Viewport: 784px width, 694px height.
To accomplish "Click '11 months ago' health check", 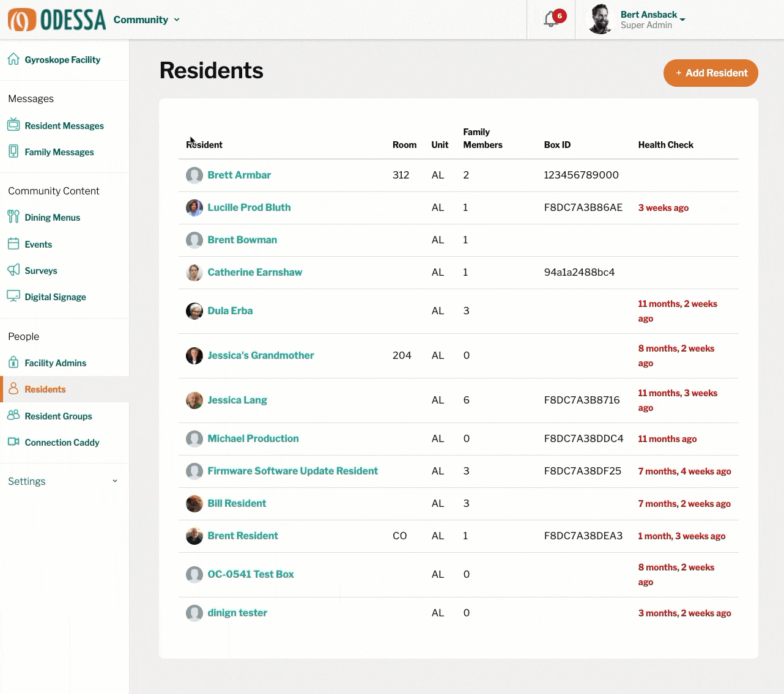I will tap(667, 439).
